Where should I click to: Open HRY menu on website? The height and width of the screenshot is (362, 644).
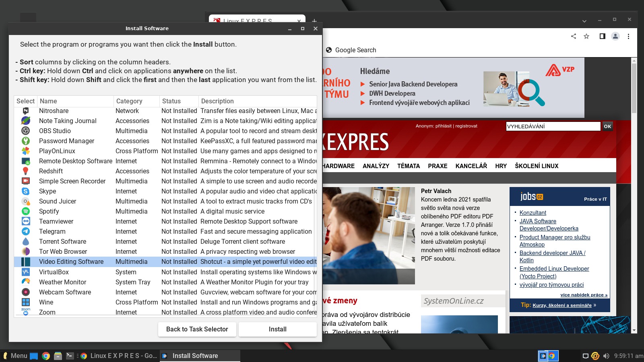[501, 166]
